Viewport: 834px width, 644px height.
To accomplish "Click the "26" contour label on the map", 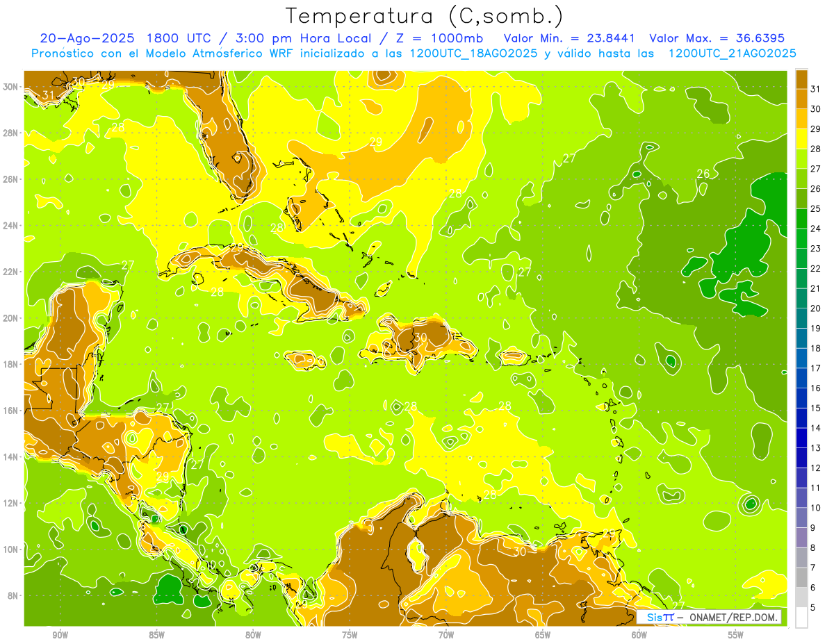I will (x=703, y=174).
